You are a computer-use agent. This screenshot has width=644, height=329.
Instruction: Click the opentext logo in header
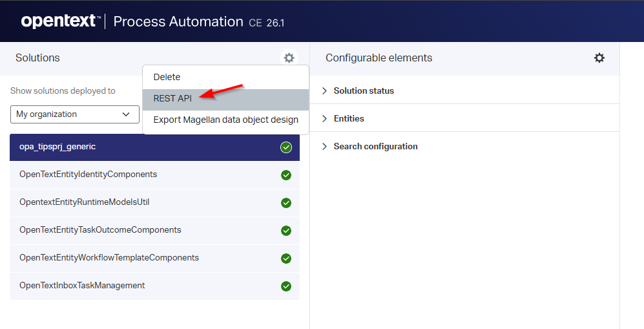(x=61, y=21)
